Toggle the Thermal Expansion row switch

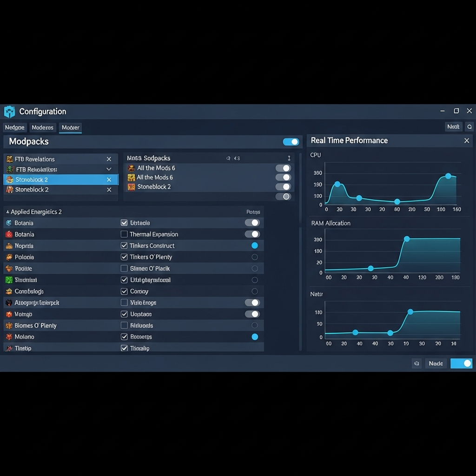pos(252,234)
